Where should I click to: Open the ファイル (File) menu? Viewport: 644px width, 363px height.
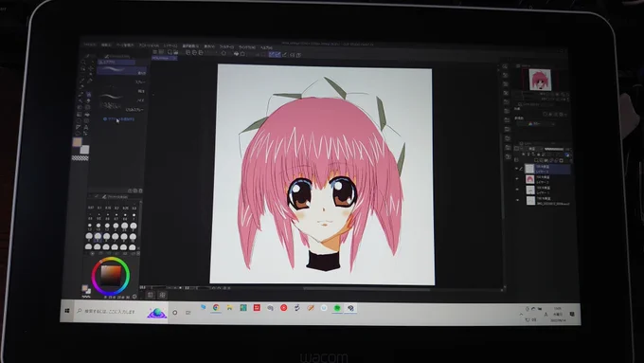point(90,45)
